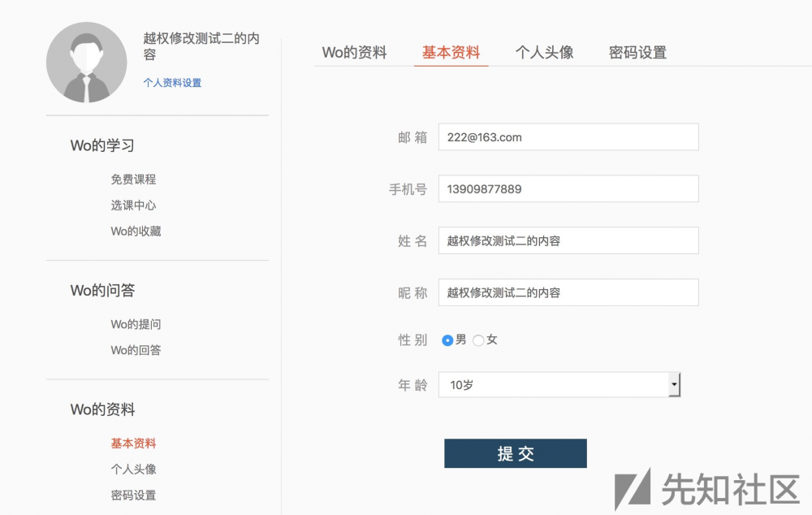This screenshot has height=515, width=812.
Task: Open 免费课程 in the sidebar
Action: tap(132, 180)
